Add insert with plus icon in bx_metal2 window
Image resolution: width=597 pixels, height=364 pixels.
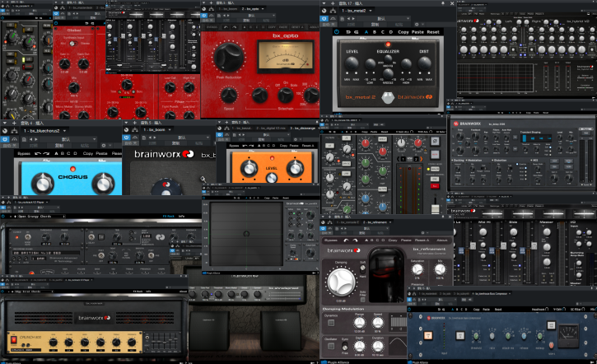point(333,3)
